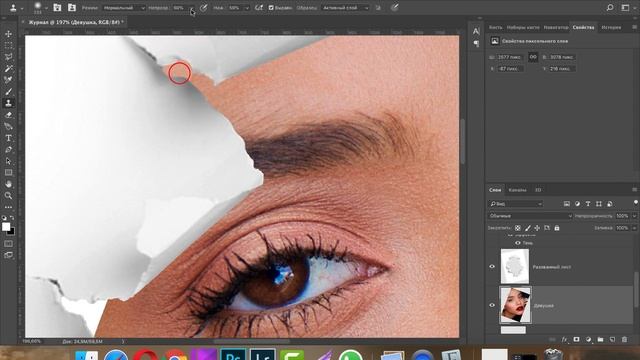Hide the Девушка layer
Viewport: 640px width, 360px height.
click(492, 305)
